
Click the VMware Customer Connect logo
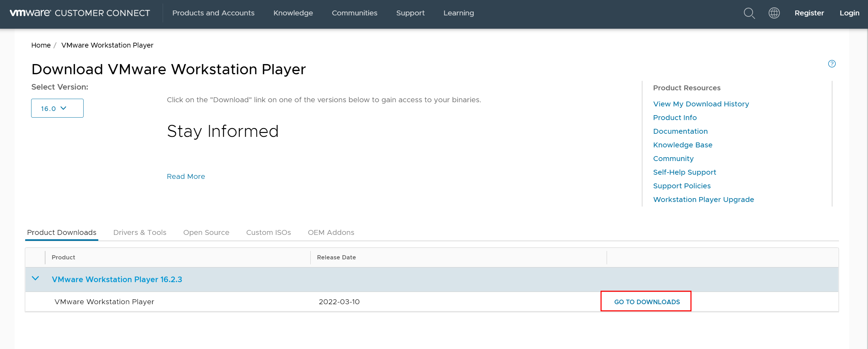pos(80,13)
